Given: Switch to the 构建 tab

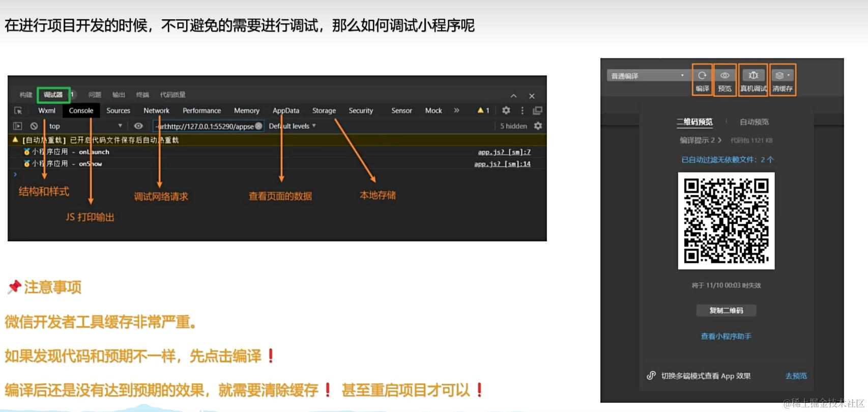Looking at the screenshot, I should coord(26,95).
